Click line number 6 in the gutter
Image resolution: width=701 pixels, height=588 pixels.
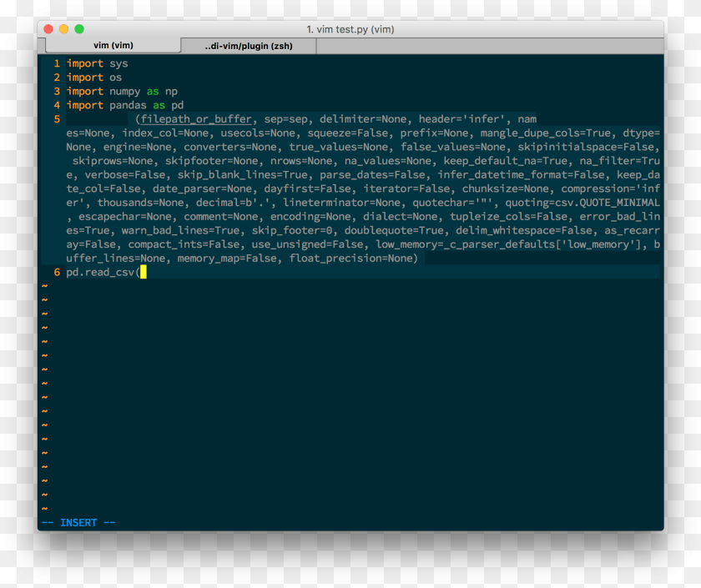[57, 272]
